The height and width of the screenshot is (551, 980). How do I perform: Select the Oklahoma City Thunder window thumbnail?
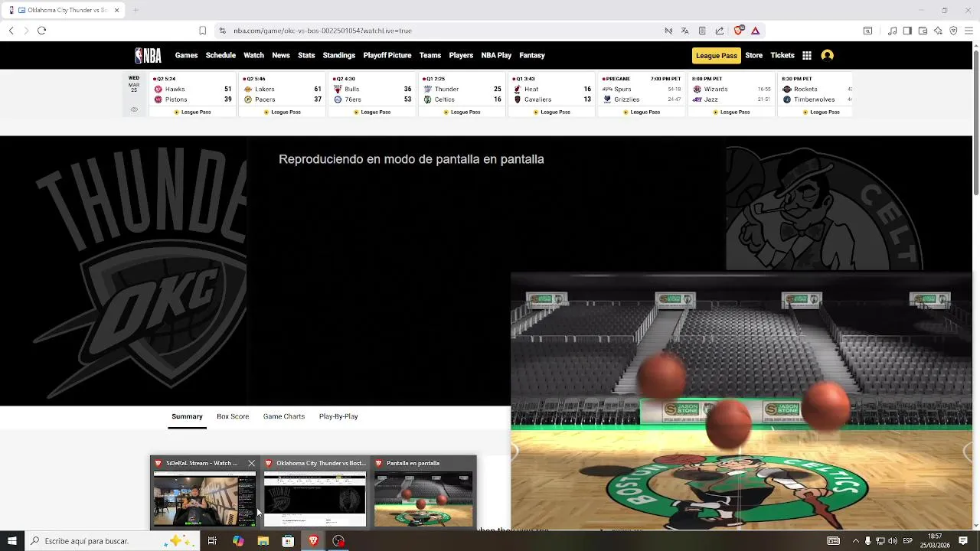(x=315, y=498)
